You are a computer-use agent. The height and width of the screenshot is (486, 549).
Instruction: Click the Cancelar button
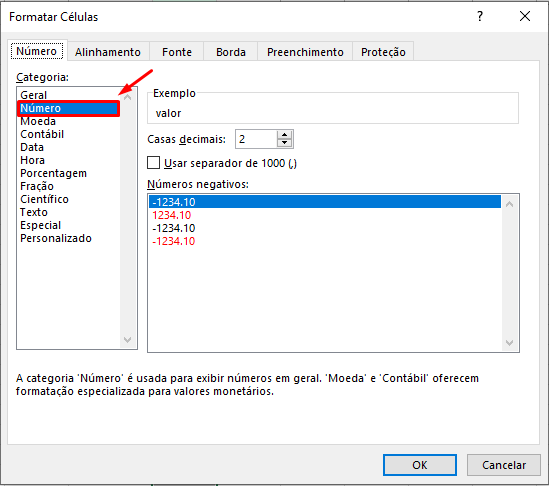(503, 465)
